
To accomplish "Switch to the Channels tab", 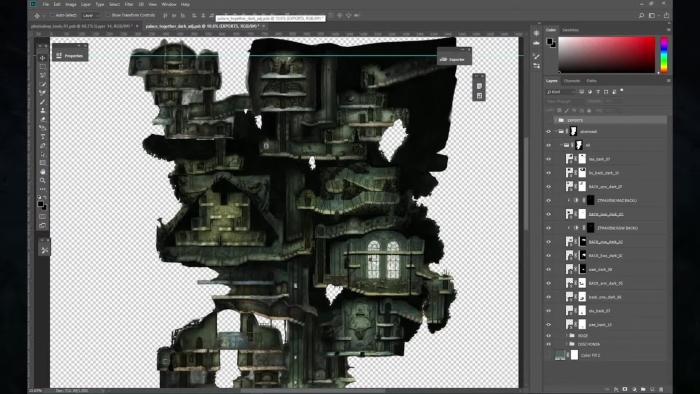I will [571, 81].
